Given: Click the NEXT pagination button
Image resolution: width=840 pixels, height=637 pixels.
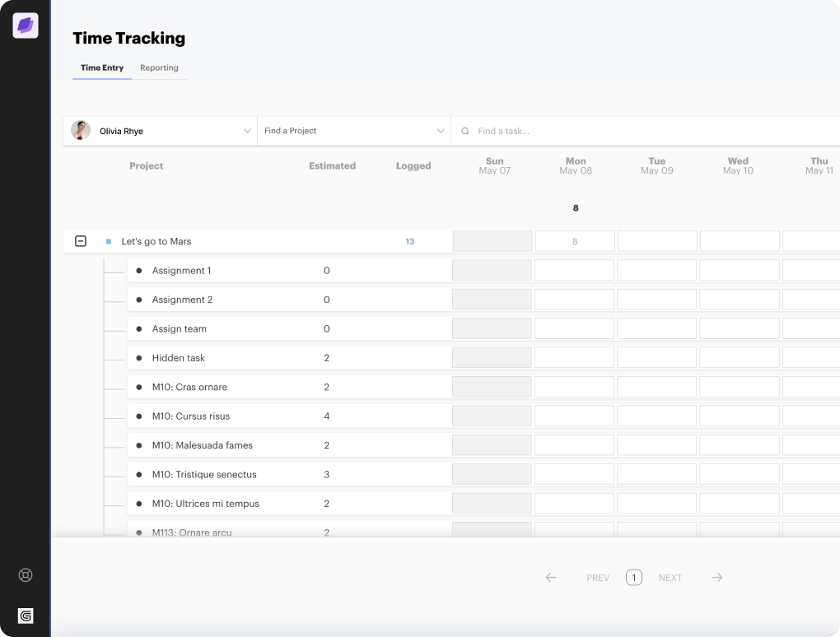Looking at the screenshot, I should 670,578.
